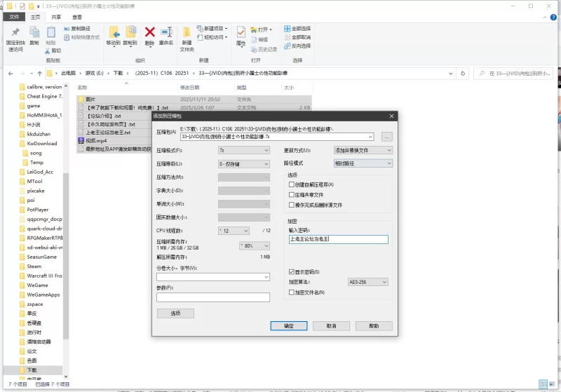Switch to the 共享 ribbon tab
This screenshot has width=561, height=392.
point(56,17)
